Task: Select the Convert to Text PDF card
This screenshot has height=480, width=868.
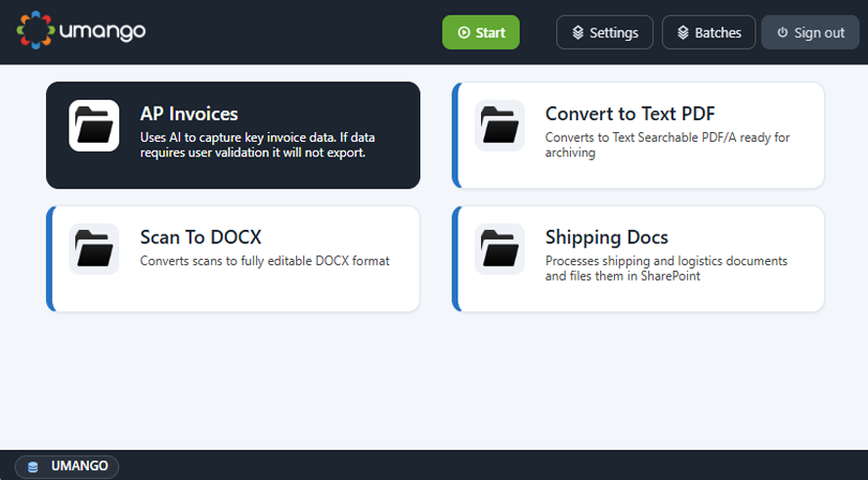Action: [638, 135]
